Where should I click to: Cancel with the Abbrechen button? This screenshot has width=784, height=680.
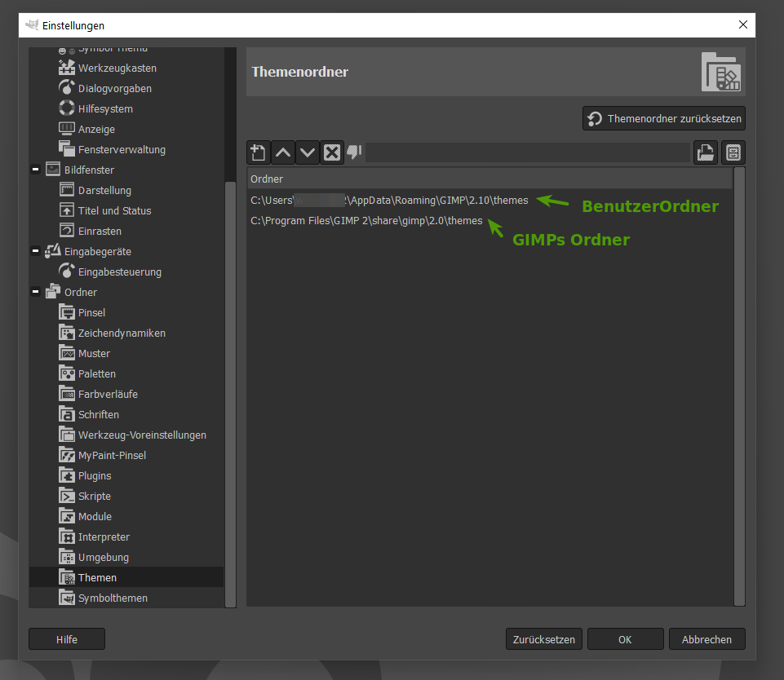click(x=707, y=639)
